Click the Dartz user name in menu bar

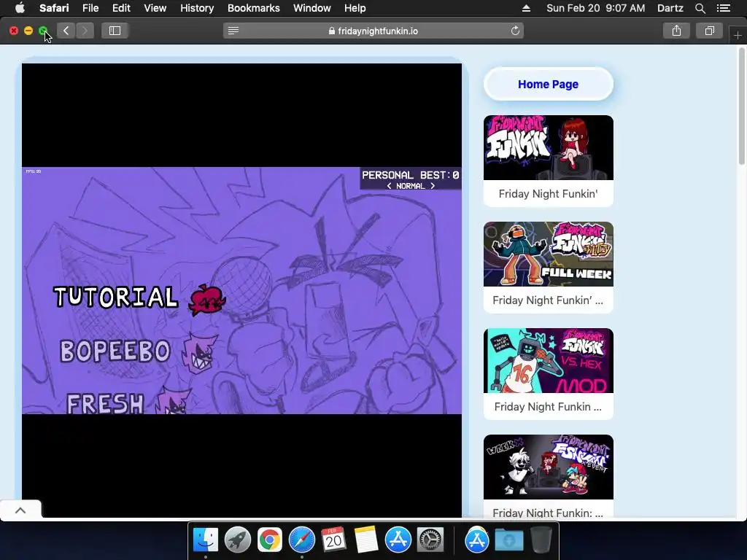click(x=670, y=8)
